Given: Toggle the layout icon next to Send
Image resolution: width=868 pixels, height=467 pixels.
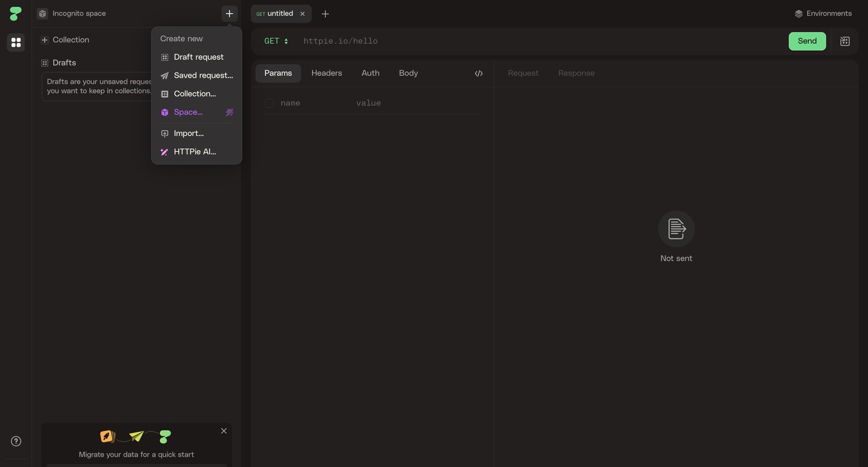Looking at the screenshot, I should click(x=844, y=41).
